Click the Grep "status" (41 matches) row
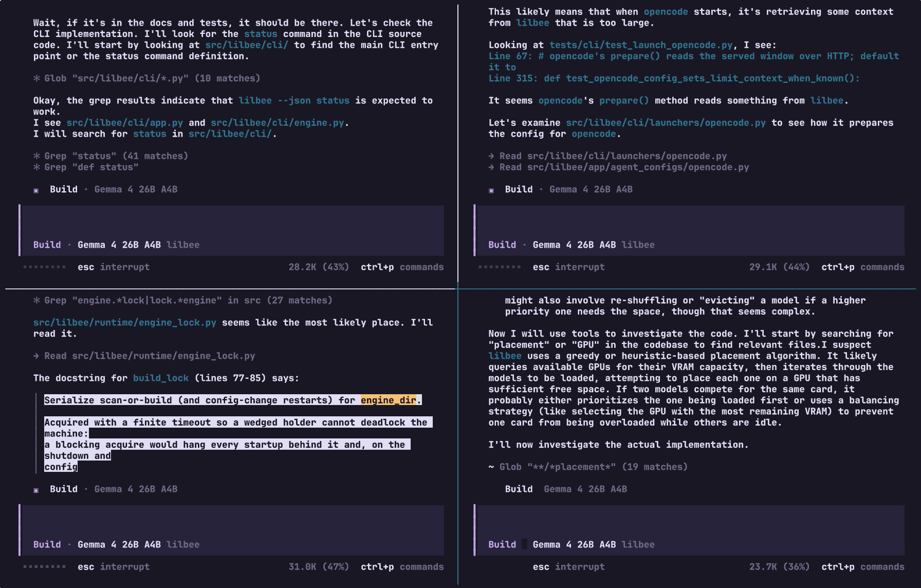This screenshot has height=588, width=921. [x=111, y=156]
